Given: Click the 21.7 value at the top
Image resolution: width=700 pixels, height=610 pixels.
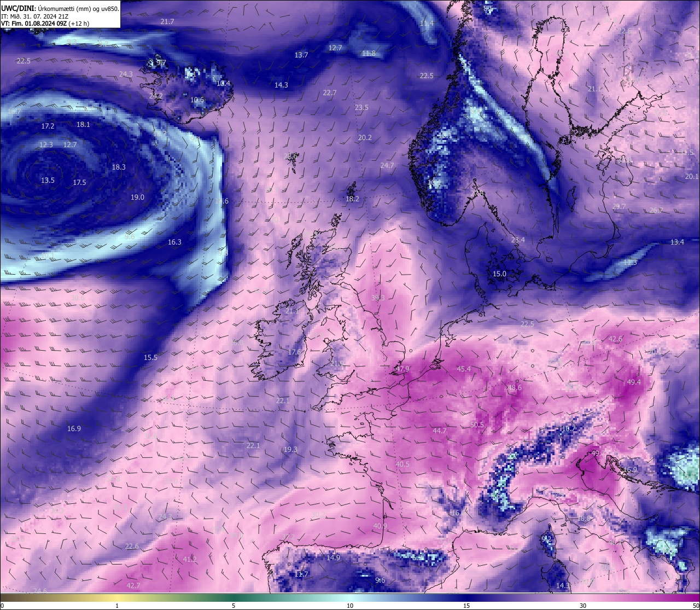Looking at the screenshot, I should pos(167,21).
